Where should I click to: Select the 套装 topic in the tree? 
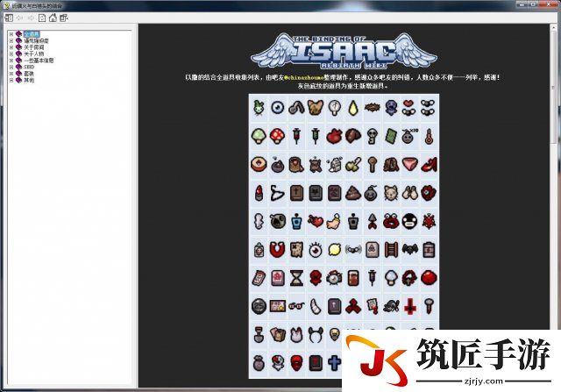pos(29,74)
